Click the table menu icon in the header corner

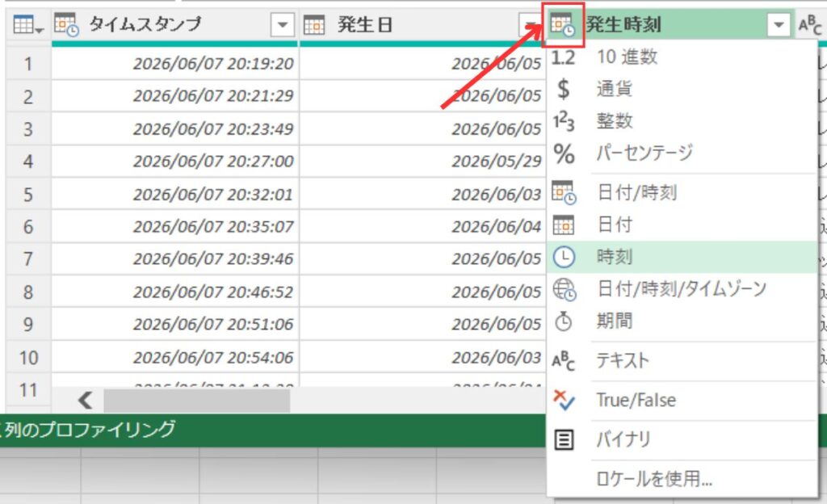pos(28,24)
